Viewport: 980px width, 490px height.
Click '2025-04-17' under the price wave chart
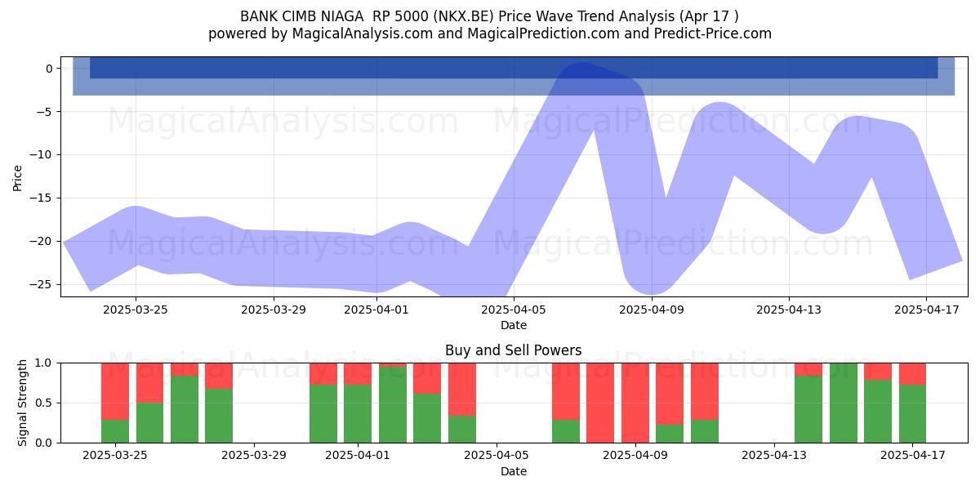click(x=926, y=310)
